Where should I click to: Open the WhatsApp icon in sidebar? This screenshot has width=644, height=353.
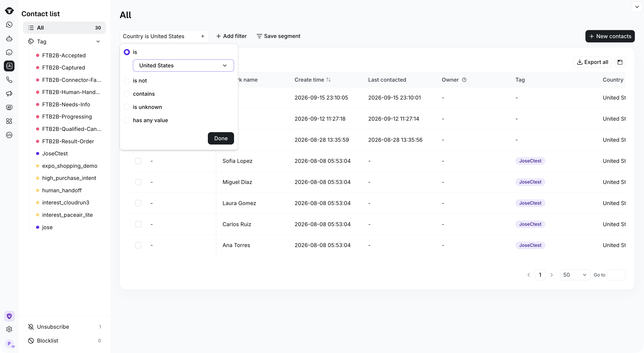click(9, 25)
